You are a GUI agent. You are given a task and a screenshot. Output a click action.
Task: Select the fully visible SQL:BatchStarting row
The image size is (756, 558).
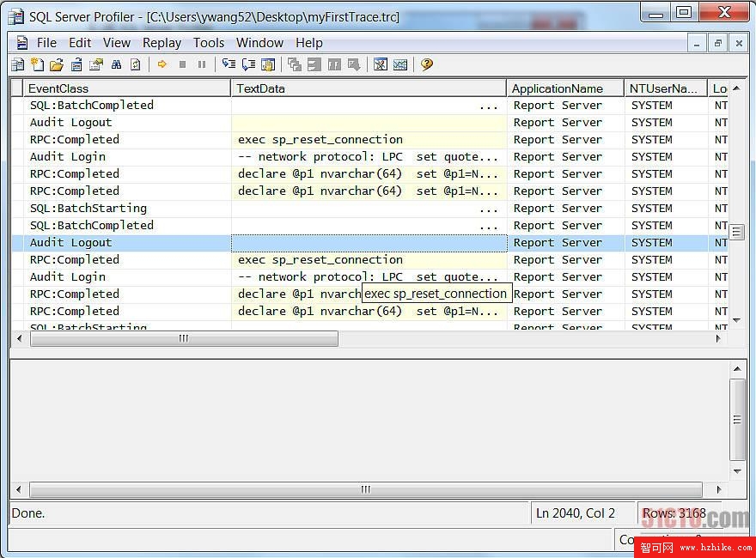(369, 209)
